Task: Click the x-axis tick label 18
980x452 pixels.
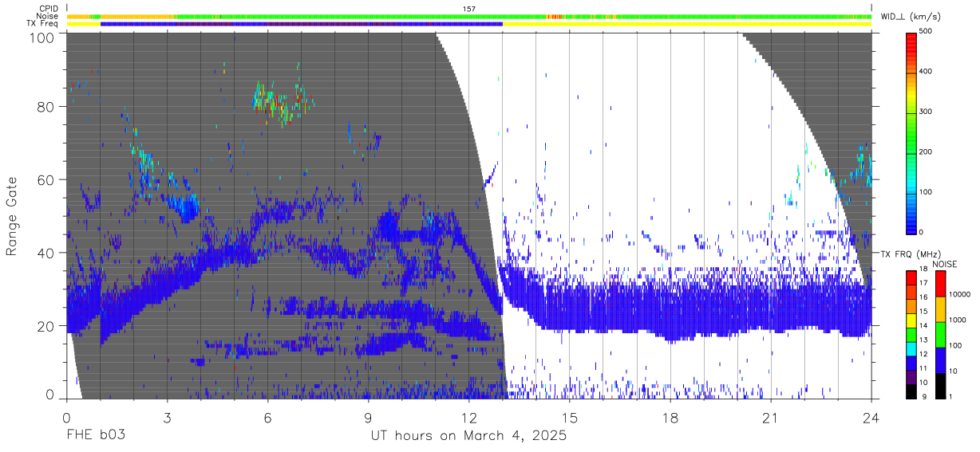Action: (x=670, y=418)
